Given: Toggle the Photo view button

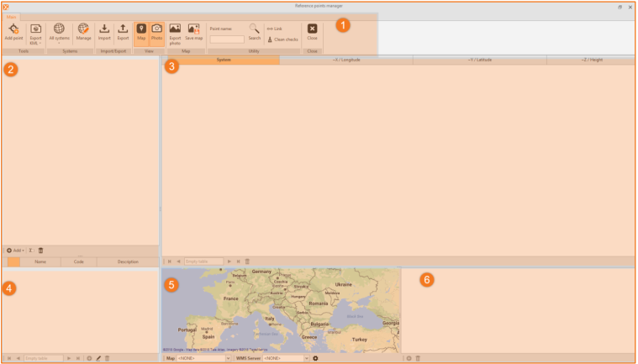Looking at the screenshot, I should [x=156, y=32].
